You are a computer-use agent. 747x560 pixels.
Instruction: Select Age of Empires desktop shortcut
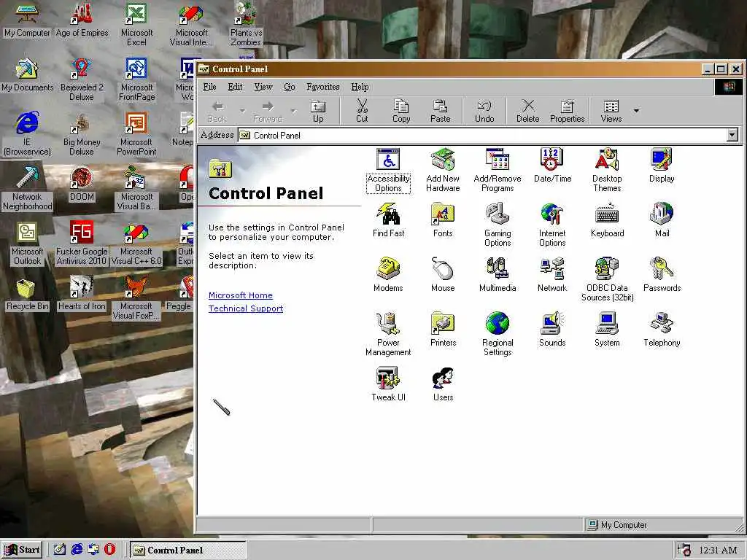[82, 20]
